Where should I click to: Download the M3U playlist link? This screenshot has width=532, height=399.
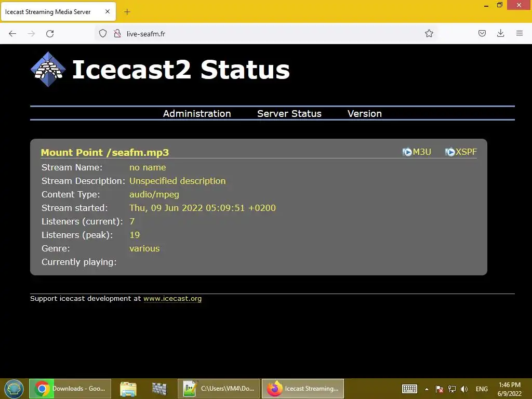[422, 152]
